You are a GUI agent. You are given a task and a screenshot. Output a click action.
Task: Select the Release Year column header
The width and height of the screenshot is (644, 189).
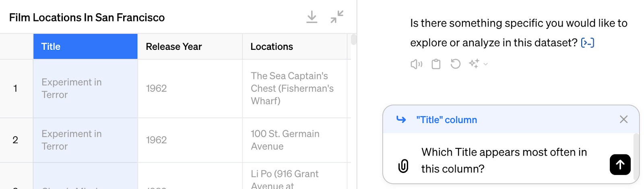(x=190, y=47)
